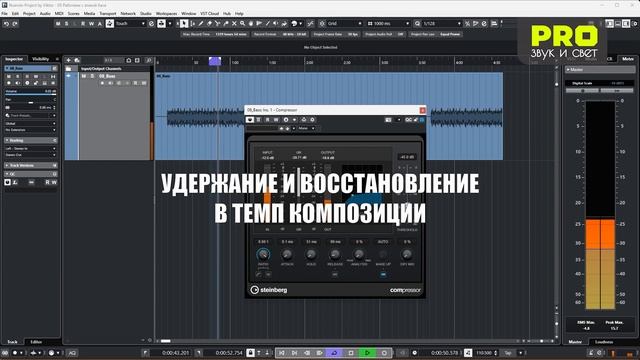This screenshot has width=640, height=360.
Task: Switch to the Meter tab in right zone
Action: tap(628, 59)
